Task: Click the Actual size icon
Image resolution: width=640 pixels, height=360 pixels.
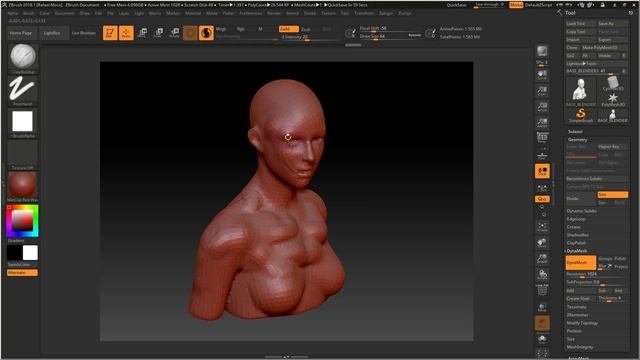Action: pyautogui.click(x=542, y=107)
